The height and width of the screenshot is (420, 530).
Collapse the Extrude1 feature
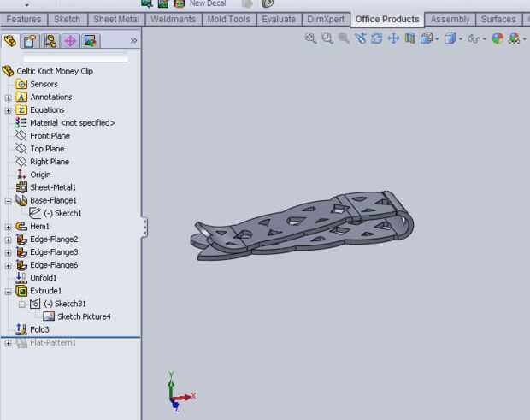[x=9, y=292]
